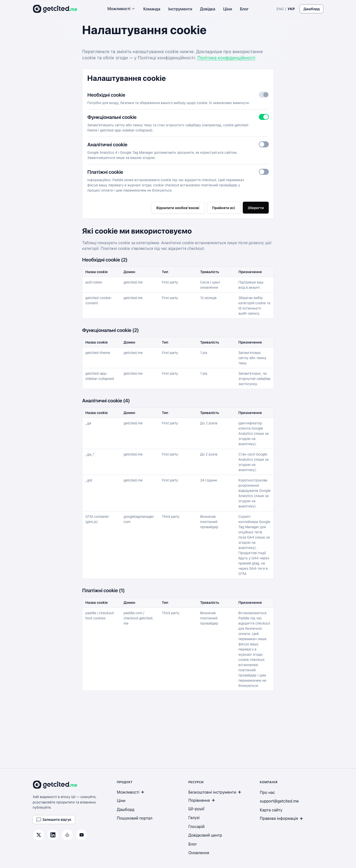
Task: Click the Залишити відгук feedback button
Action: pyautogui.click(x=54, y=820)
